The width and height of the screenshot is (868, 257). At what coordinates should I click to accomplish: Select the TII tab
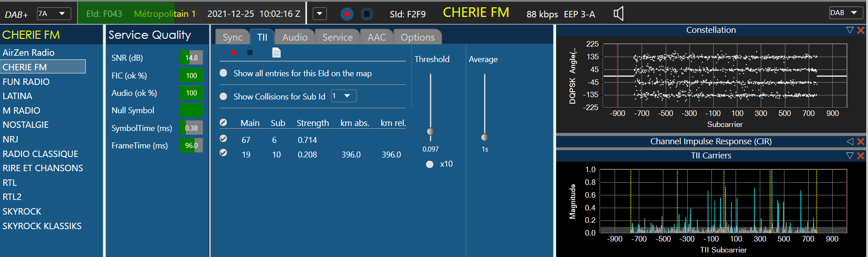coord(262,37)
